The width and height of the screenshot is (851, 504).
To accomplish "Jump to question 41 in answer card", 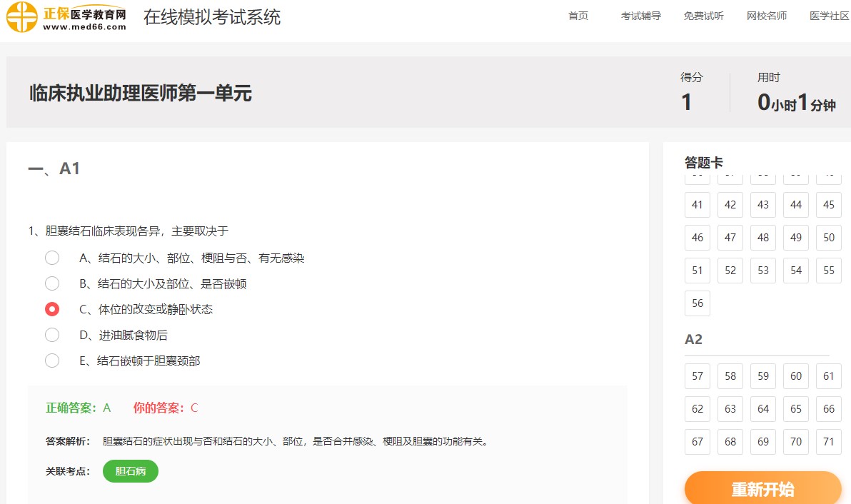I will 697,205.
